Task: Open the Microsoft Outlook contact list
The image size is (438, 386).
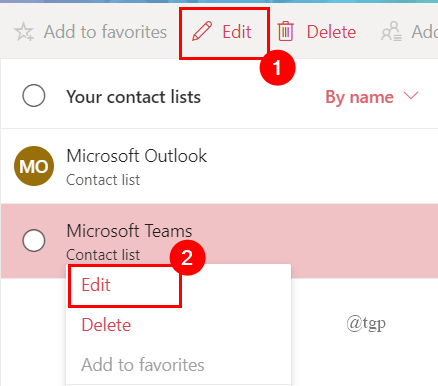Action: (219, 166)
